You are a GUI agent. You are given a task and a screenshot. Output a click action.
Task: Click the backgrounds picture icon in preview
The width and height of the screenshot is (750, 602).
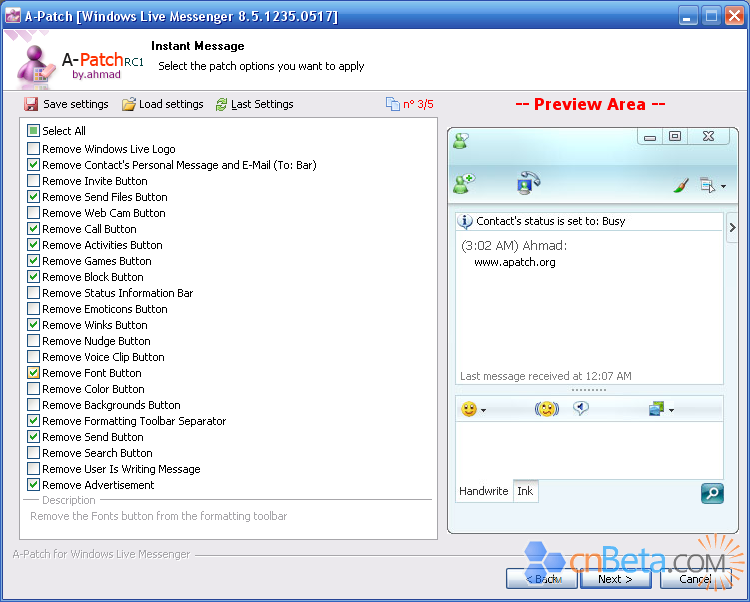pos(656,409)
